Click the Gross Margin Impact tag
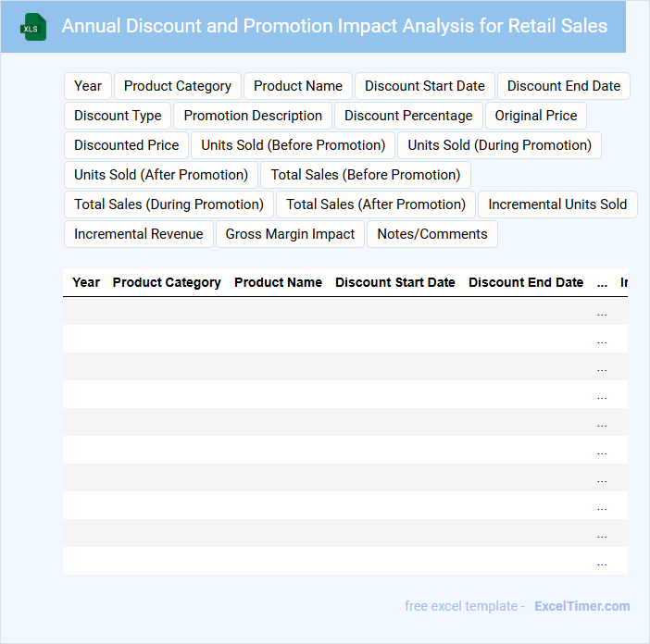This screenshot has width=650, height=644. tap(290, 234)
